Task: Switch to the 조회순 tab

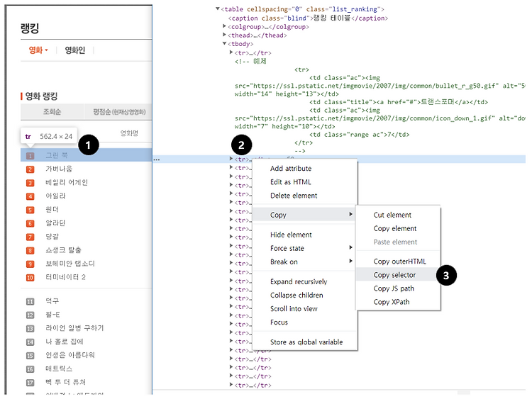Action: pyautogui.click(x=52, y=111)
